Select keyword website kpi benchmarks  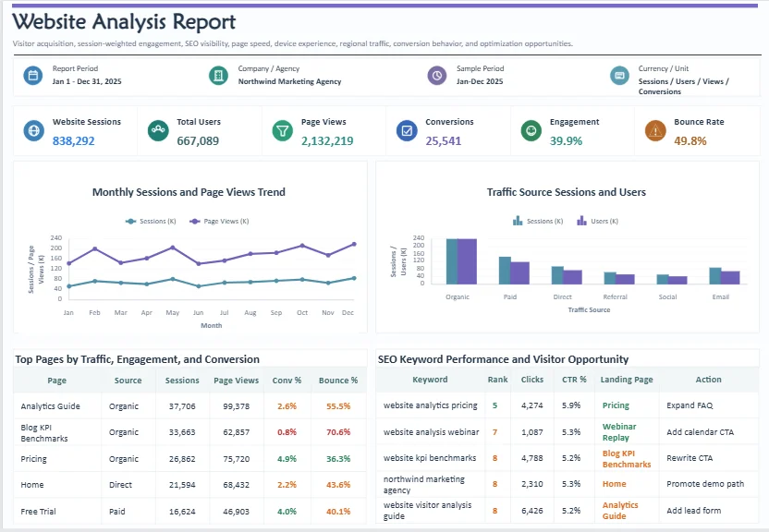click(x=430, y=457)
